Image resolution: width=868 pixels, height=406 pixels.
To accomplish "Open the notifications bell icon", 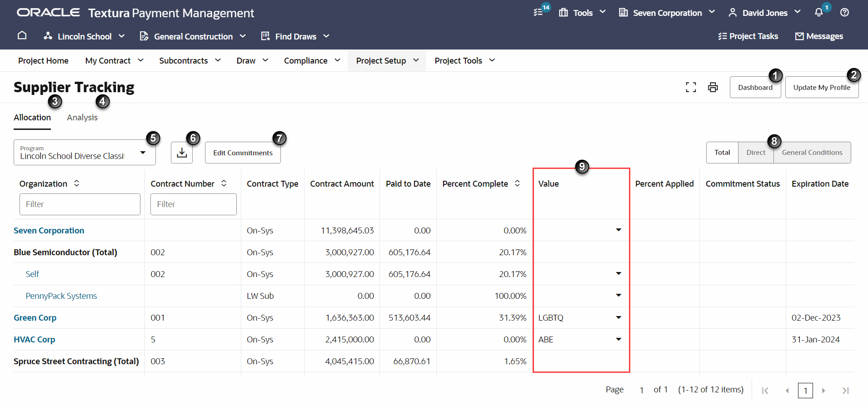I will [x=819, y=13].
